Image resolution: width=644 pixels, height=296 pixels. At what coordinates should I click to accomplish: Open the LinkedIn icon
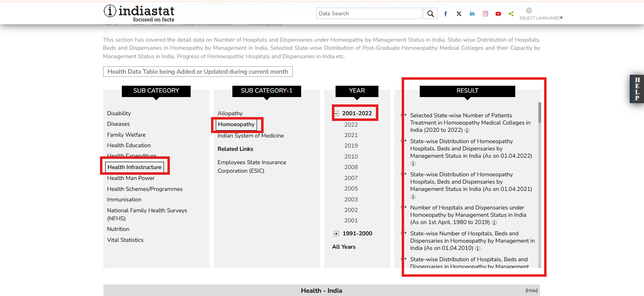(x=472, y=14)
